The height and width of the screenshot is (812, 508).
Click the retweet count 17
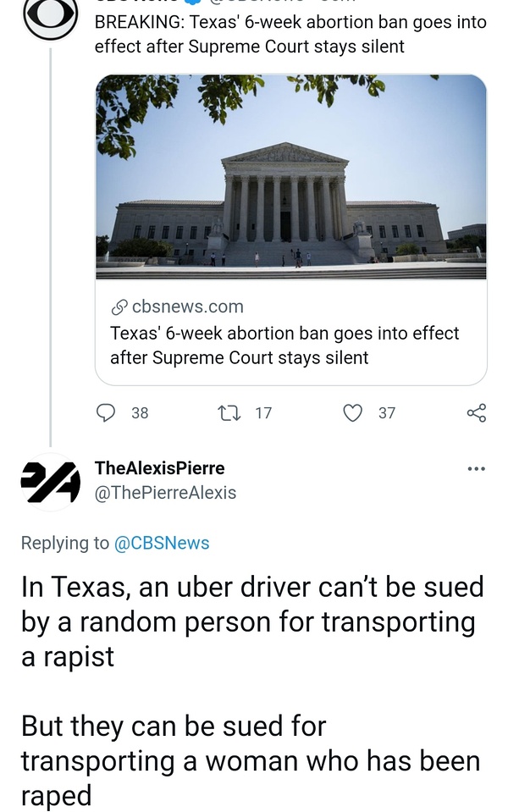[x=263, y=413]
